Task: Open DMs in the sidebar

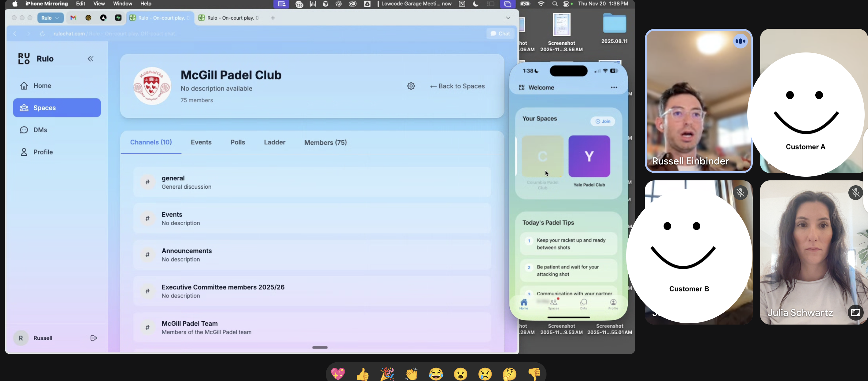Action: pyautogui.click(x=40, y=130)
